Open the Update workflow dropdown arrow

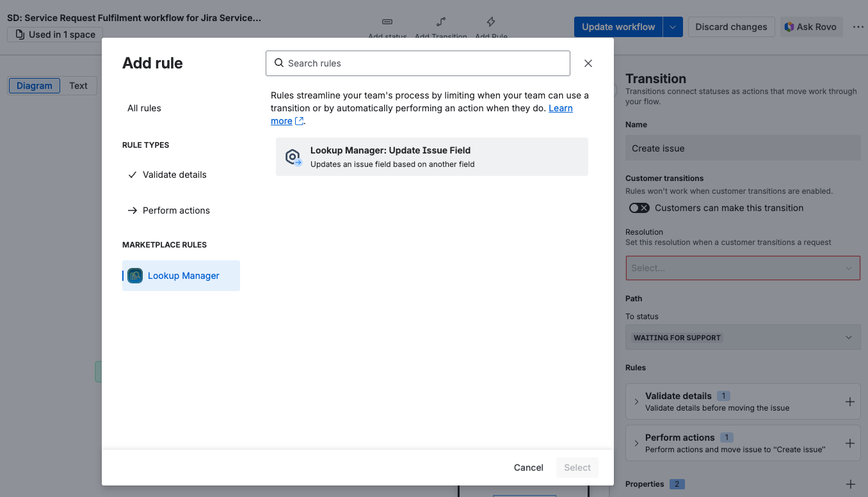(672, 27)
